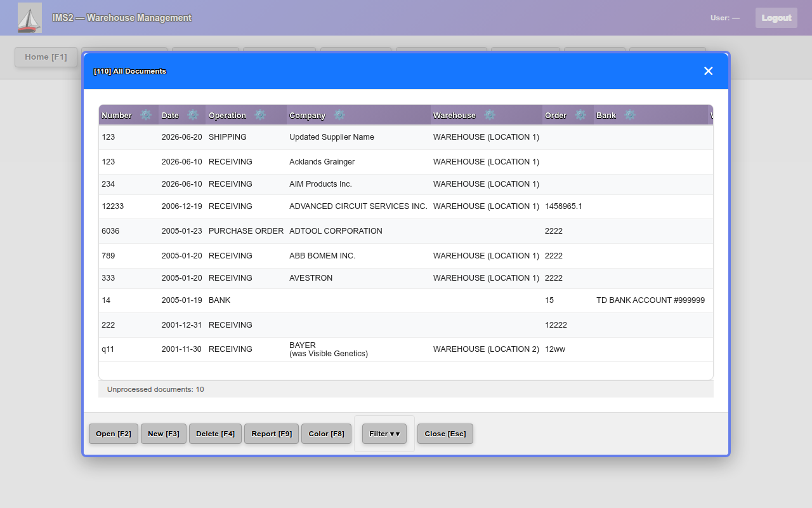Click the Warehouse column gear icon
812x508 pixels.
click(490, 115)
